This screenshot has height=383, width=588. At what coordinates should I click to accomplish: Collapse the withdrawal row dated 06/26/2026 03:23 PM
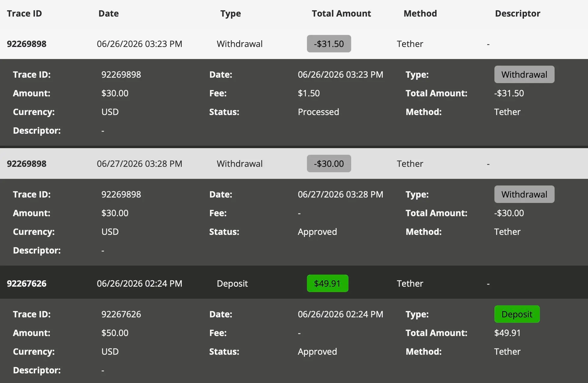click(x=294, y=44)
